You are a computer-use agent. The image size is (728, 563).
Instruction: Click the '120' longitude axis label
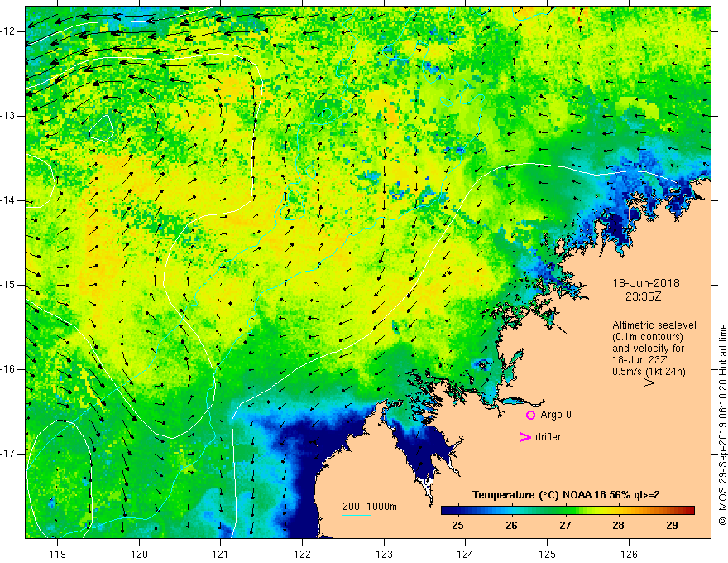pyautogui.click(x=139, y=554)
